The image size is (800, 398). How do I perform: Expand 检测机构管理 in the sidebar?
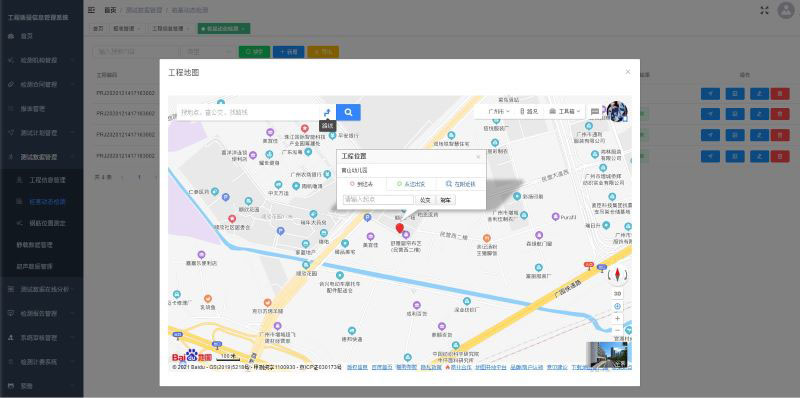click(x=41, y=60)
